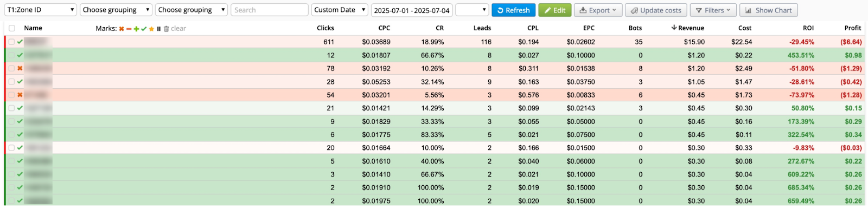This screenshot has width=868, height=209.
Task: Click the 453.51% ROI cell
Action: (x=801, y=55)
